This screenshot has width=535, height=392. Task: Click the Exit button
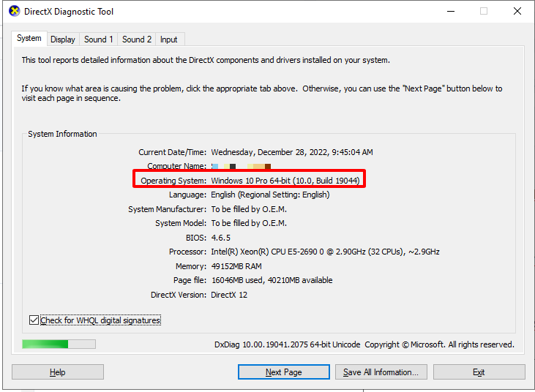(479, 372)
